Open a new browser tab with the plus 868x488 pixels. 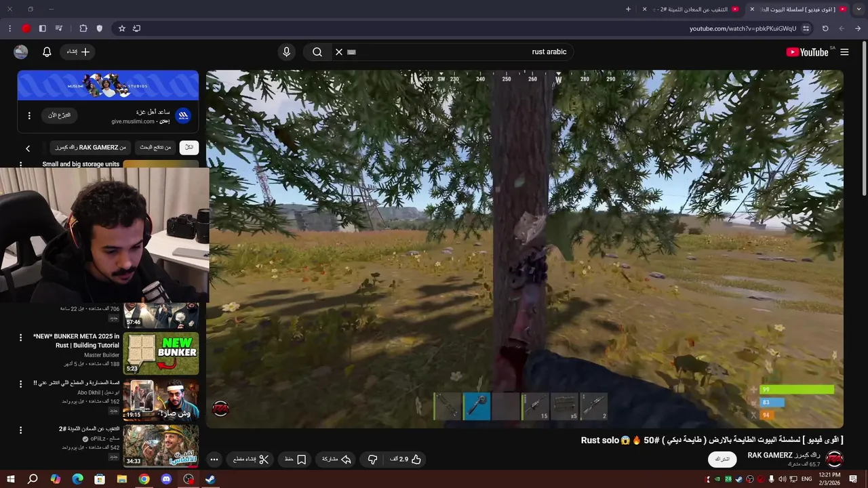point(628,9)
